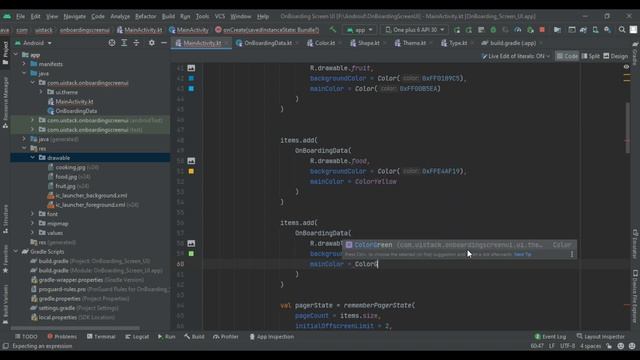Expand java (generated) folder
This screenshot has width=640, height=360.
[x=24, y=139]
